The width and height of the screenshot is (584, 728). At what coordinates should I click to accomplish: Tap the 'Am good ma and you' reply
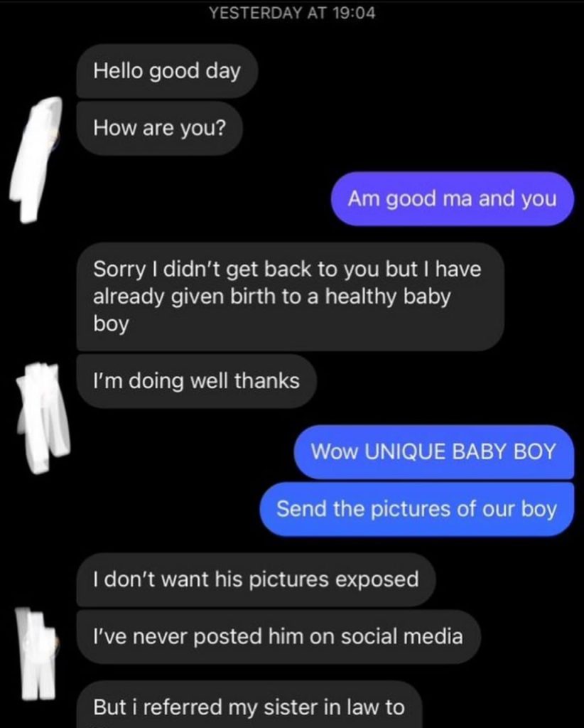(x=453, y=199)
